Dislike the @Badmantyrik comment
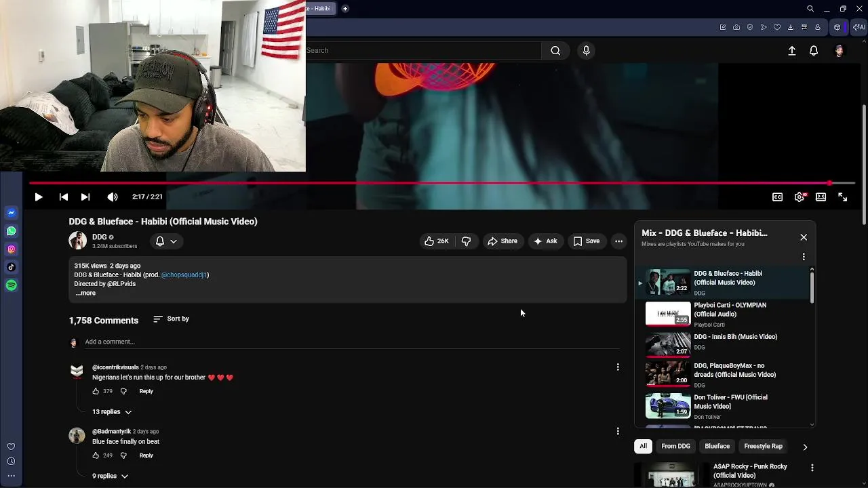 click(123, 455)
